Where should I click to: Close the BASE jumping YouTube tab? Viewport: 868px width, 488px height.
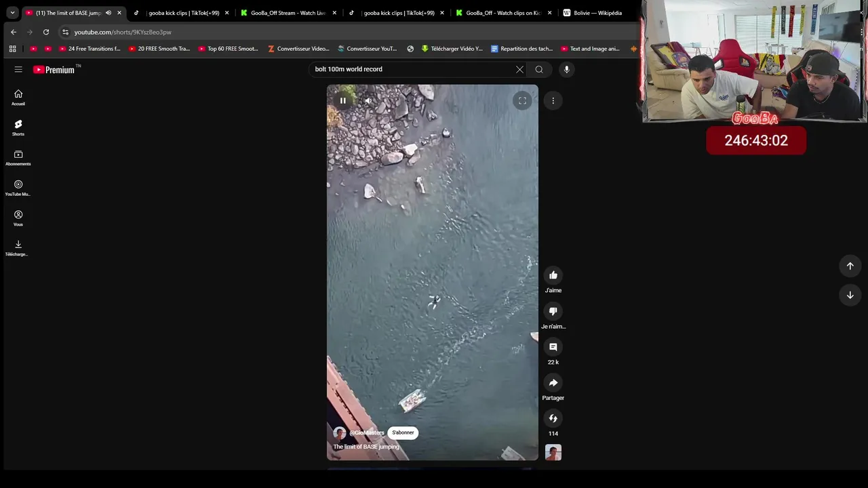coord(119,12)
